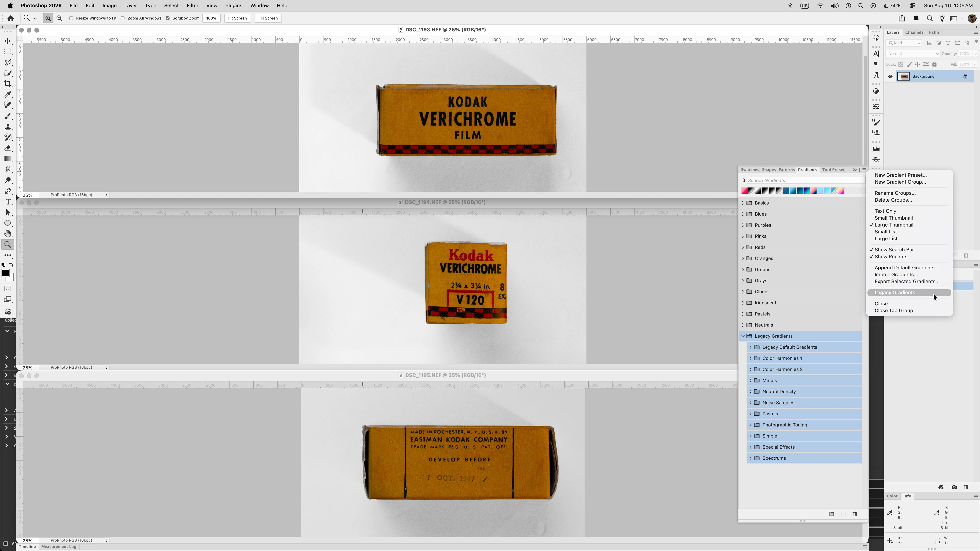The height and width of the screenshot is (551, 980).
Task: Choose Import Gradients from panel menu
Action: pos(909,275)
